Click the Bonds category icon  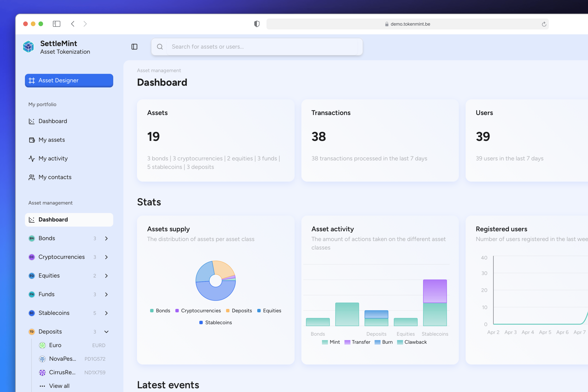click(32, 238)
